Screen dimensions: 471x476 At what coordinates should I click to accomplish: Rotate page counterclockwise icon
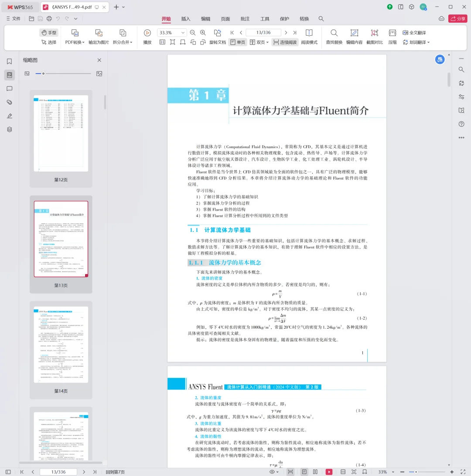(x=193, y=42)
